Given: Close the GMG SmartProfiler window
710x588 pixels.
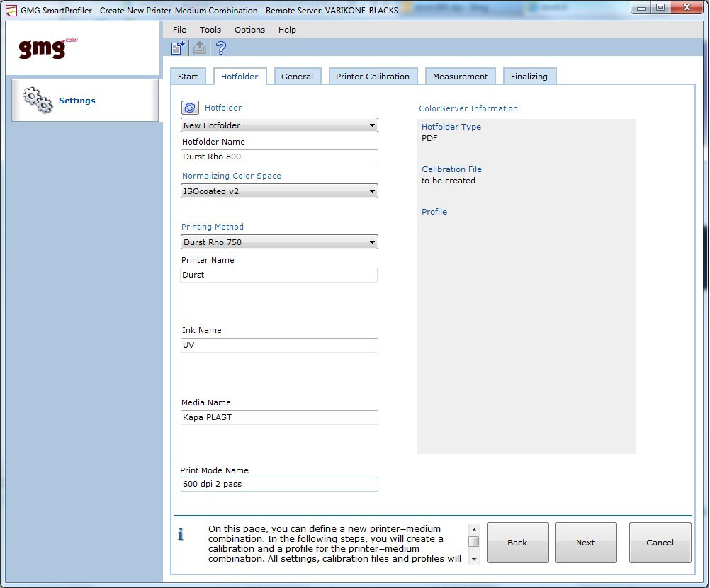Looking at the screenshot, I should tap(687, 8).
